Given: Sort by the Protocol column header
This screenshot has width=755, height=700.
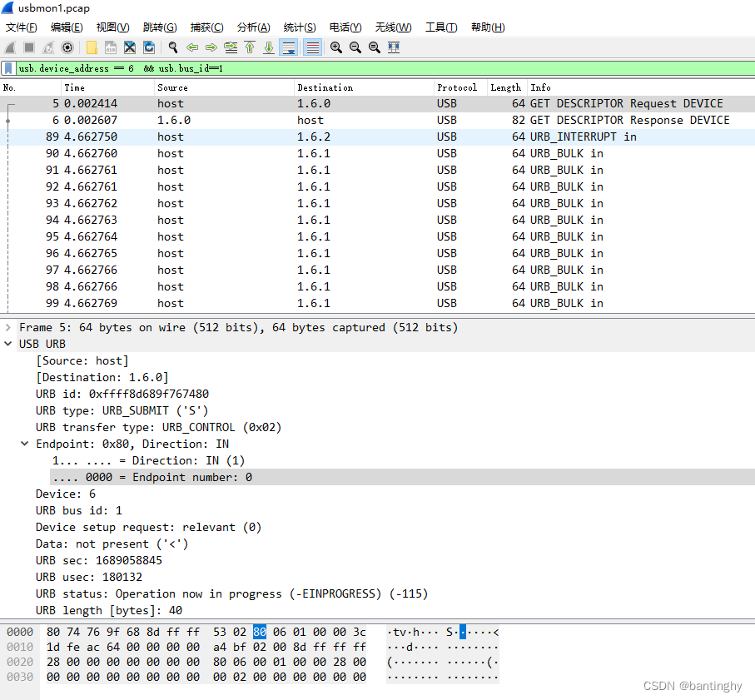Looking at the screenshot, I should [x=460, y=87].
